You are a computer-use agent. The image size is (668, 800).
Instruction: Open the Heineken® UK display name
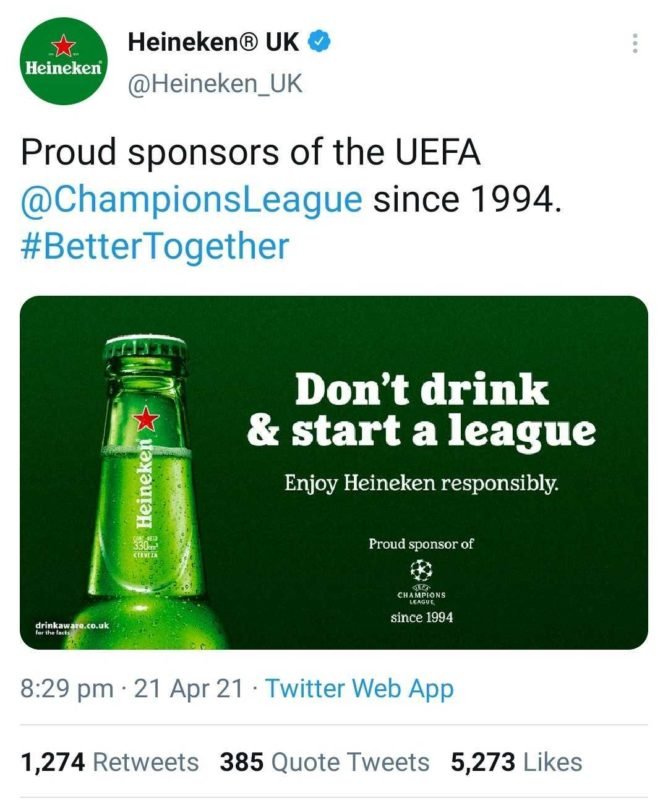(x=214, y=43)
